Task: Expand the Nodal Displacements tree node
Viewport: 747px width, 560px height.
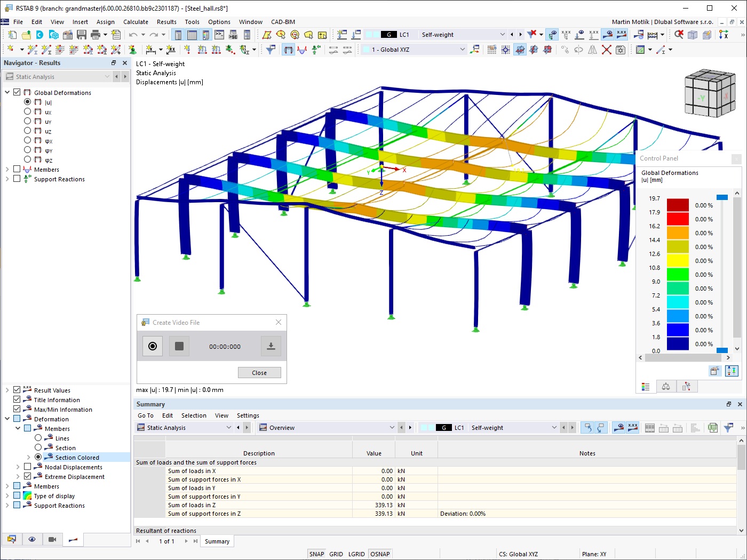Action: pyautogui.click(x=18, y=467)
